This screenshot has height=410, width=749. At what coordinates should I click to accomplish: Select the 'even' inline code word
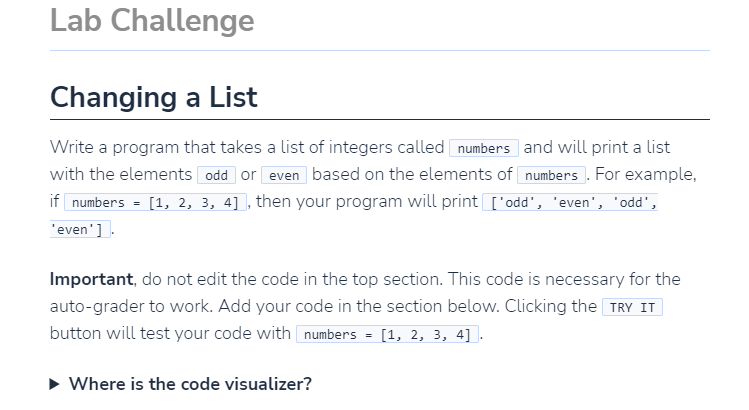pyautogui.click(x=284, y=175)
